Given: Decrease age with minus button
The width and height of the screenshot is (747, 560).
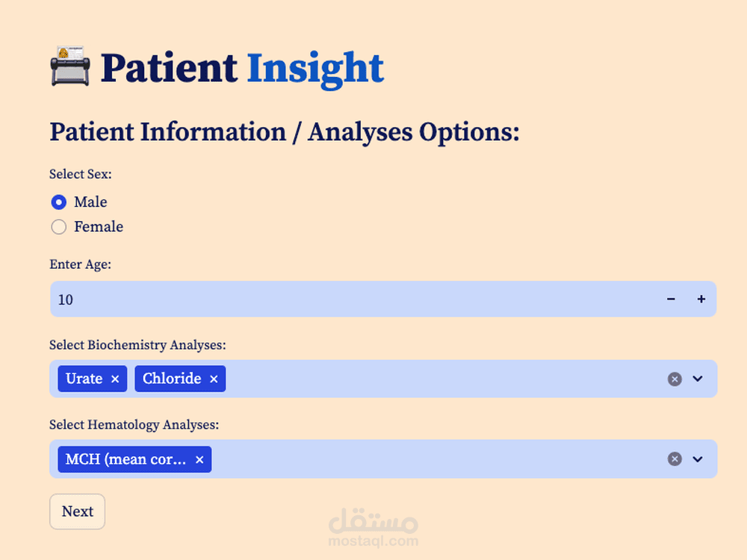Looking at the screenshot, I should pos(671,299).
